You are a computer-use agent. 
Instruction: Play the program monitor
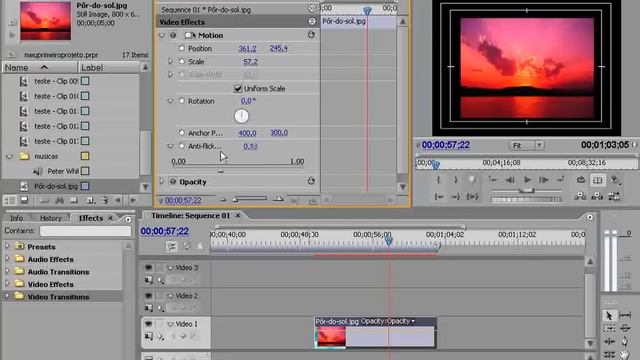[527, 180]
